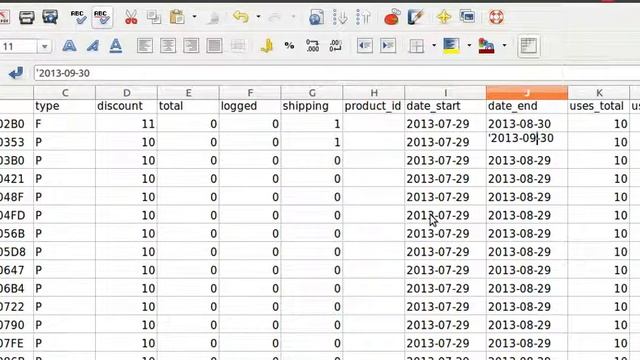Align cell text left
This screenshot has height=360, width=640.
[x=145, y=46]
